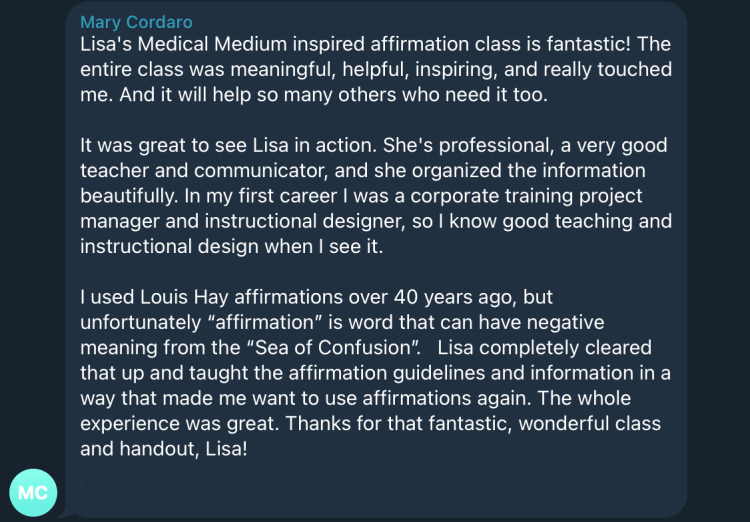Click the closing text "and handout, Lisa!"
The height and width of the screenshot is (522, 750).
click(160, 448)
